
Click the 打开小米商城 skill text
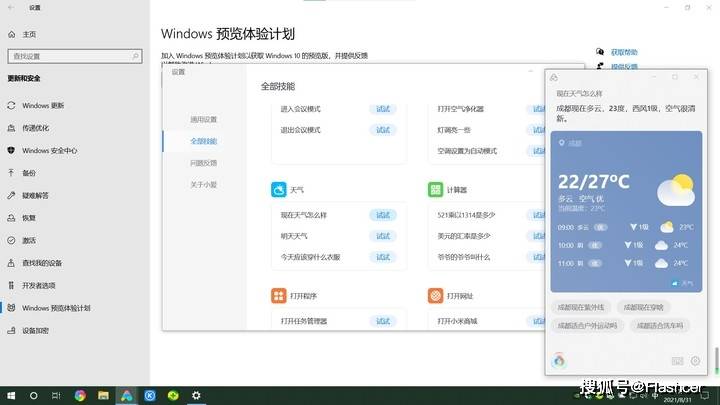(x=457, y=321)
